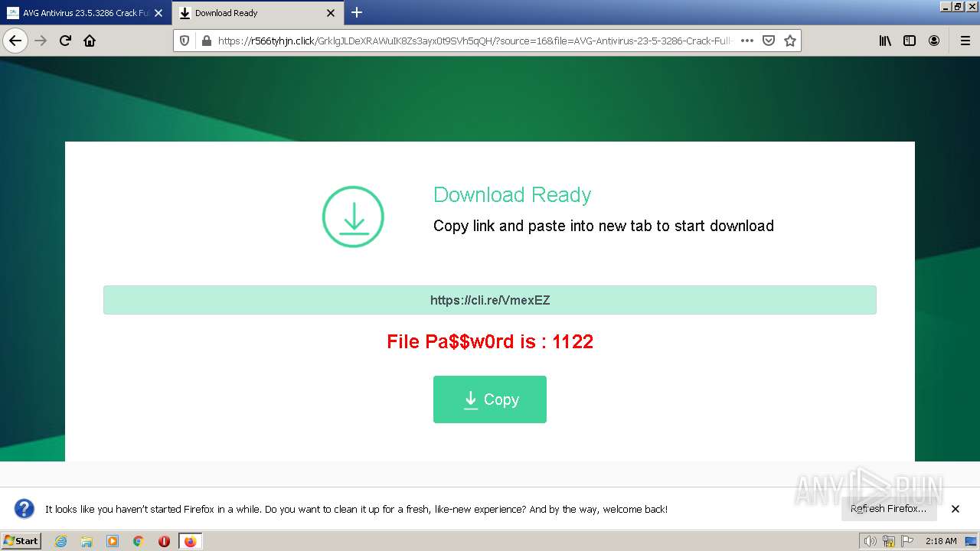Screen dimensions: 980x551
Task: Open the Library panel
Action: (x=885, y=41)
